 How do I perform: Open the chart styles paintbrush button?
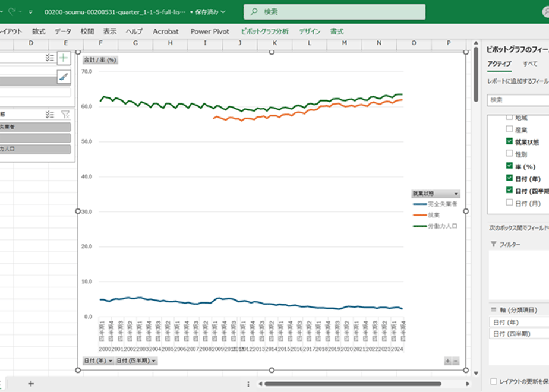coord(64,77)
